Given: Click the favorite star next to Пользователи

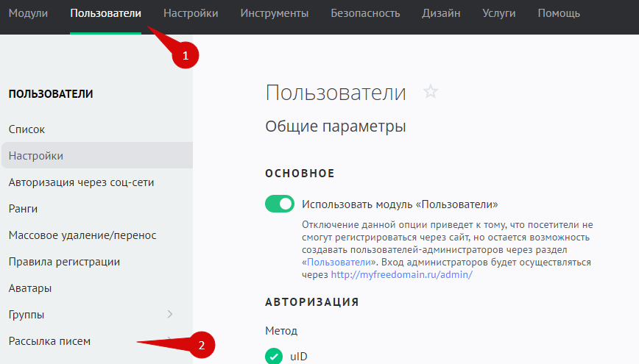Looking at the screenshot, I should pos(431,92).
